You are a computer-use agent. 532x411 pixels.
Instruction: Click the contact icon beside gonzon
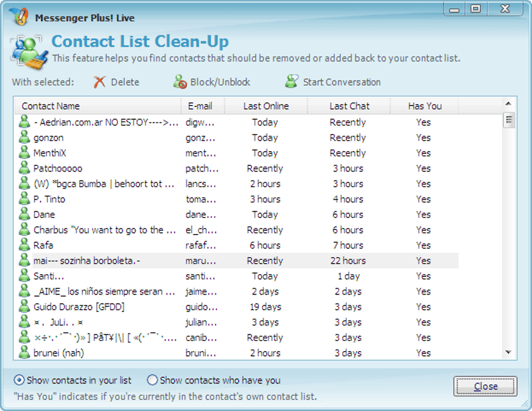[24, 137]
